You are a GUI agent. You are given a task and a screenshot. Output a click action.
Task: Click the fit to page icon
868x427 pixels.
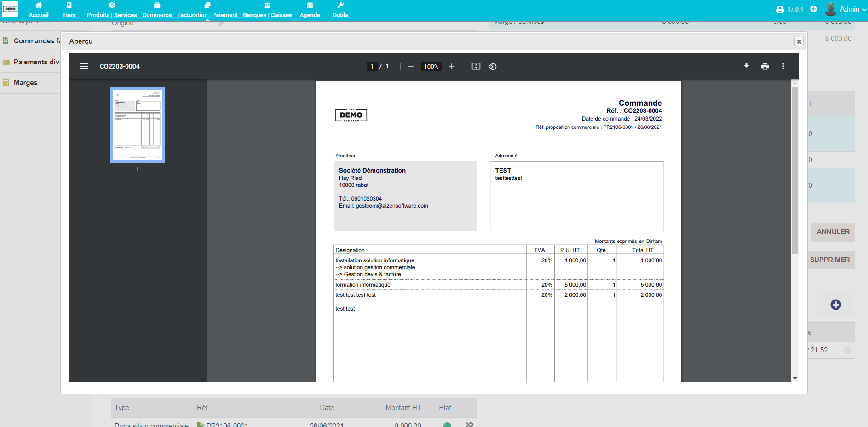(476, 66)
